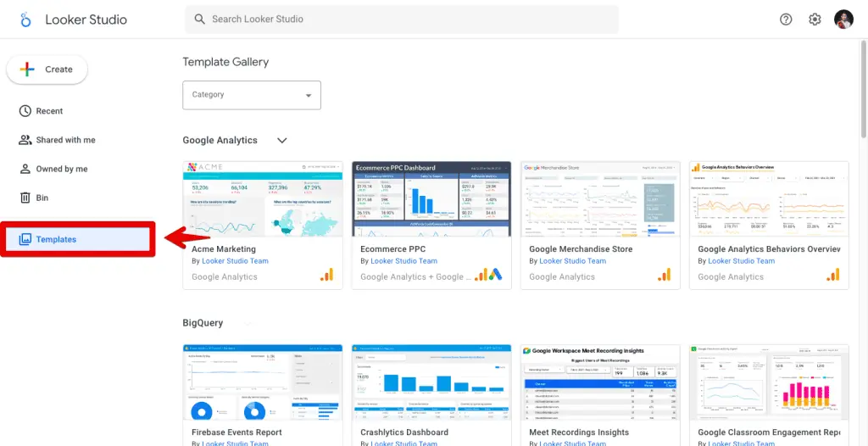Image resolution: width=868 pixels, height=446 pixels.
Task: Open the Bin section
Action: pyautogui.click(x=42, y=198)
